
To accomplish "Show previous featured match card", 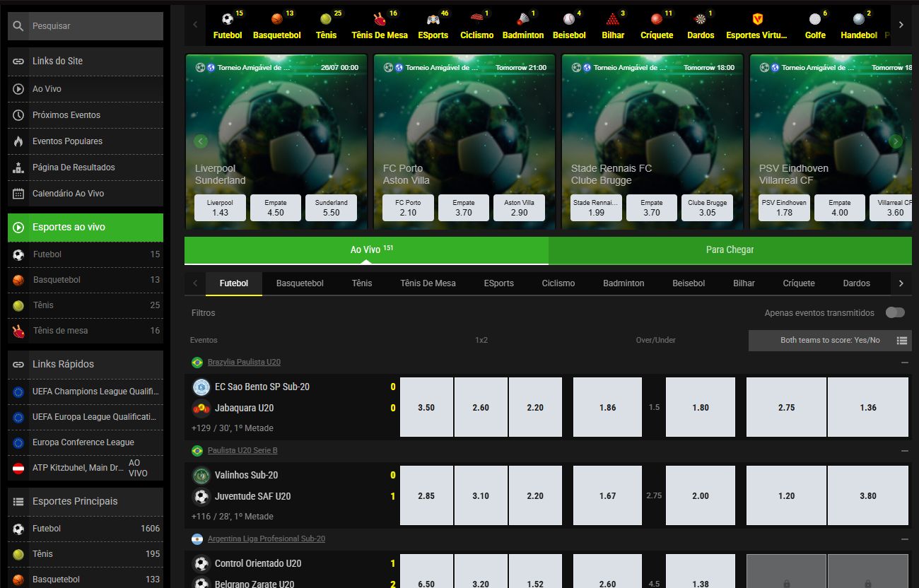I will tap(201, 141).
